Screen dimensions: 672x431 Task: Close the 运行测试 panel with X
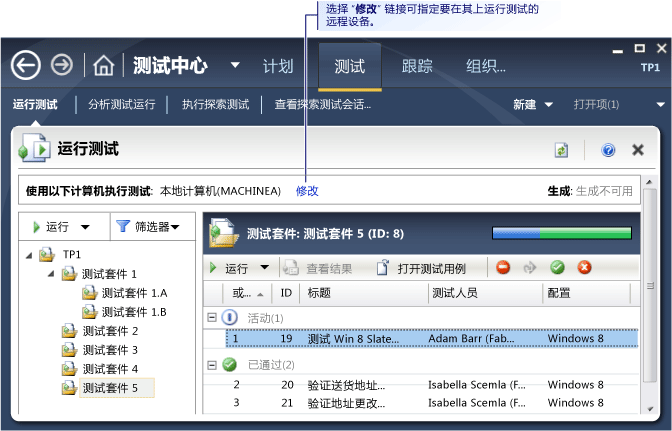point(638,150)
